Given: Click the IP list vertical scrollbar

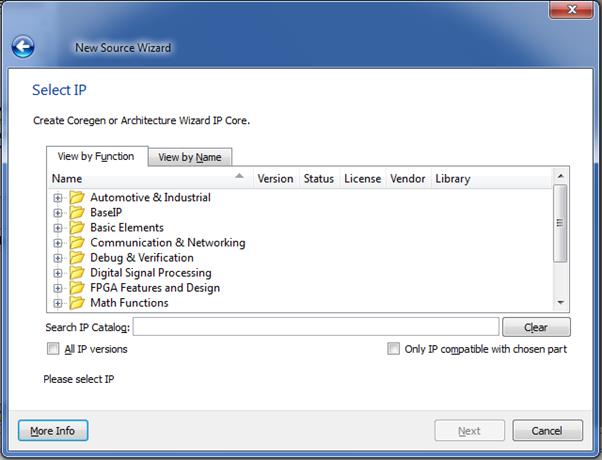Looking at the screenshot, I should [560, 223].
